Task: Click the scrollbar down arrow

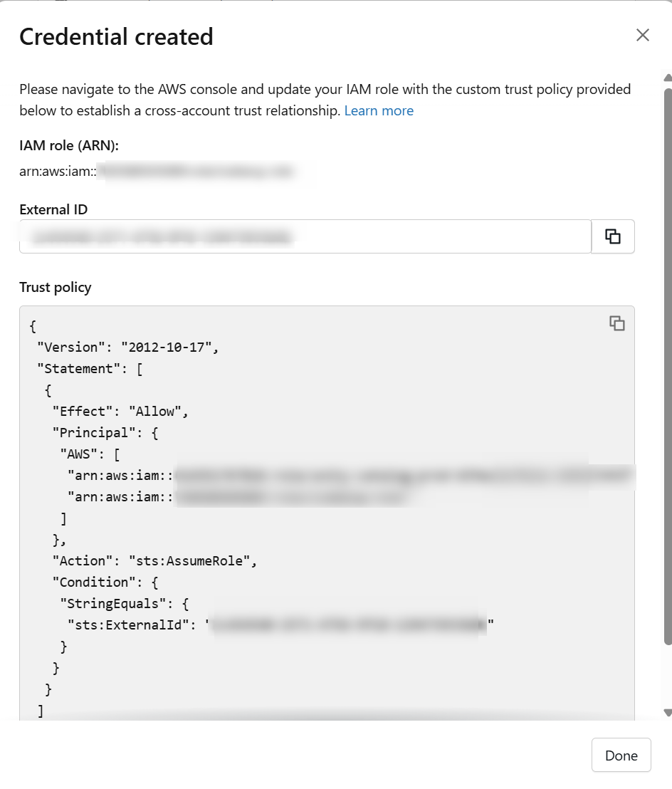Action: point(667,712)
